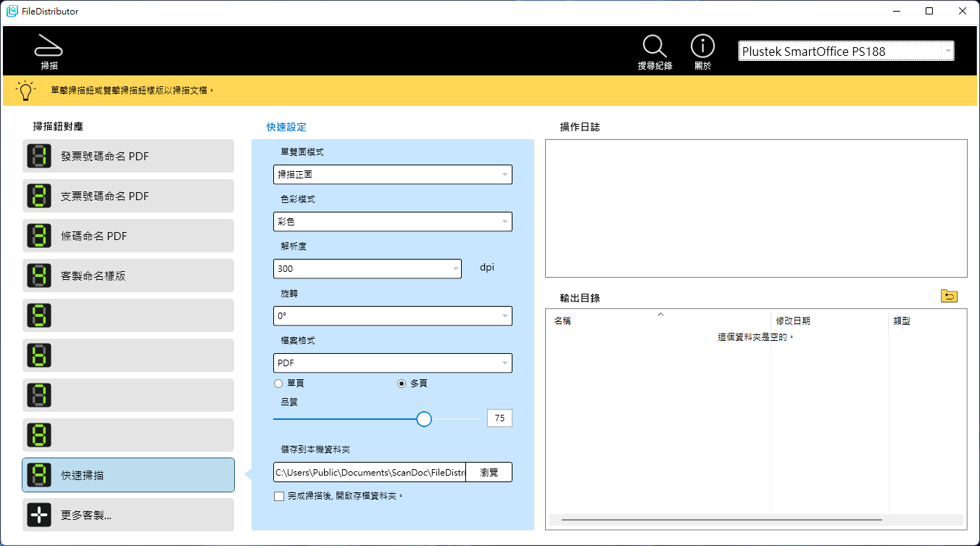Screen dimensions: 980x546
Task: Select the 支票號碼命名 PDF scan button
Action: [128, 196]
